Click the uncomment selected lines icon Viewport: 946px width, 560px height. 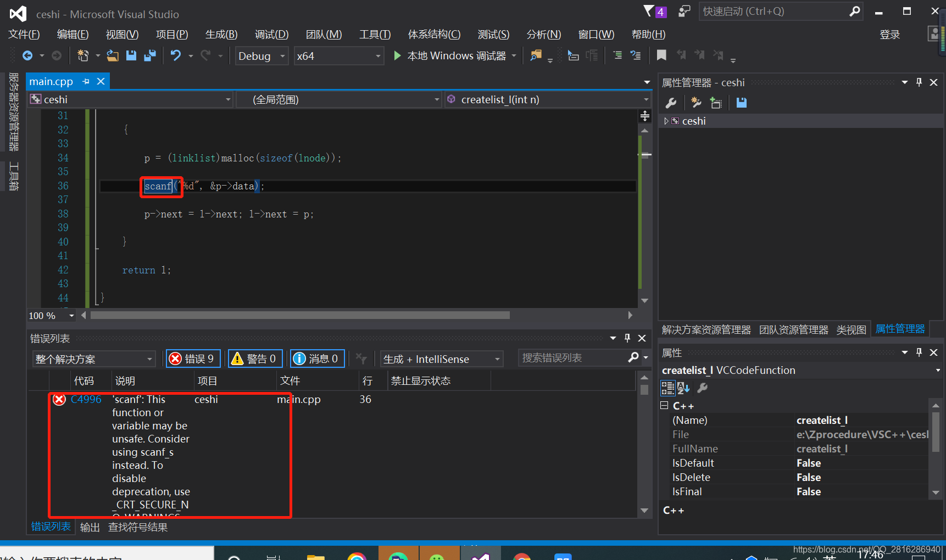(636, 55)
